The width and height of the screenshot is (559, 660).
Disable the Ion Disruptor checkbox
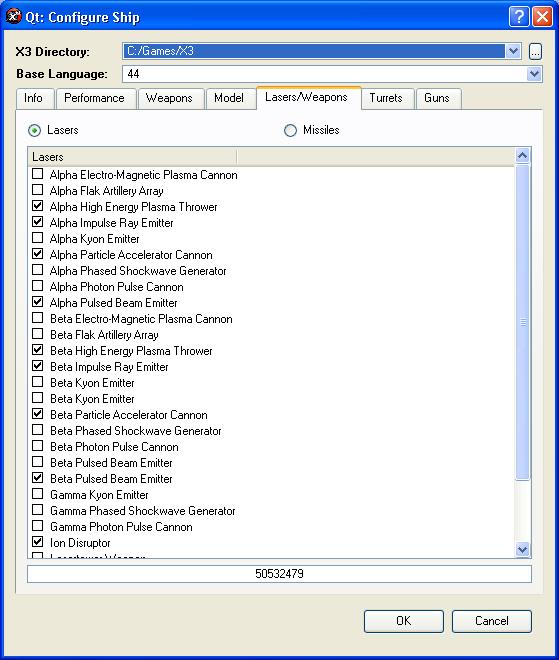[37, 542]
